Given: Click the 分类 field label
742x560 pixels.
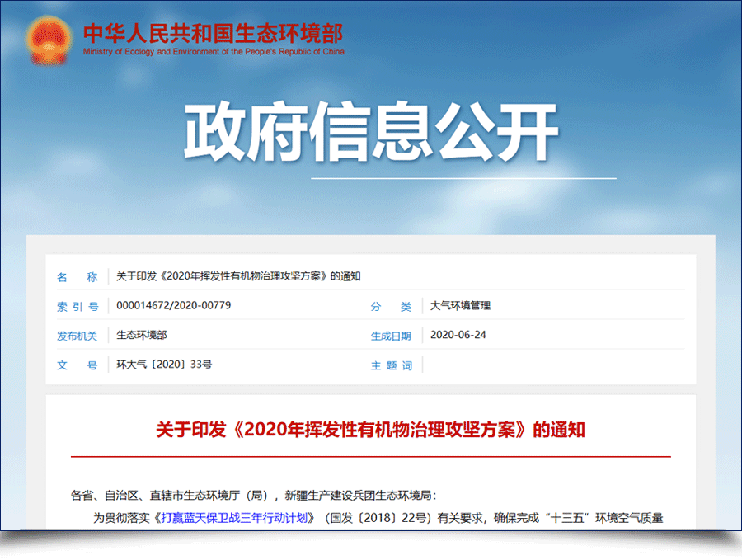Looking at the screenshot, I should click(x=391, y=307).
